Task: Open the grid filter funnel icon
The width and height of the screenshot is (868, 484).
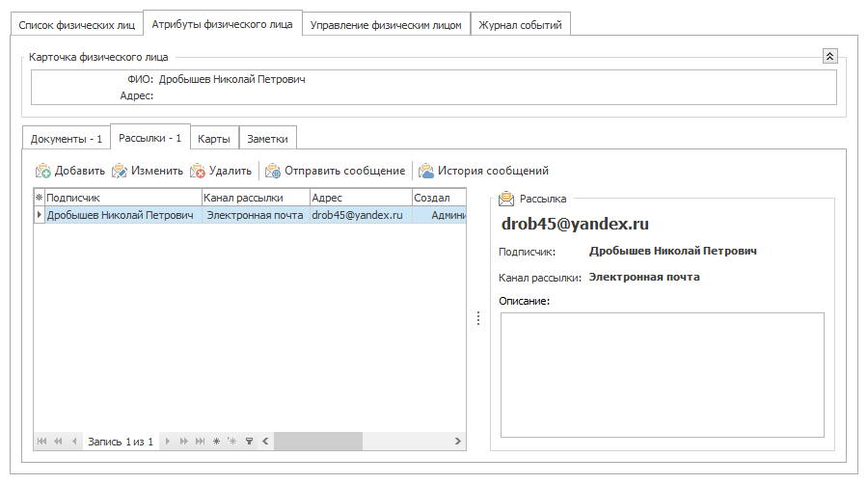Action: pyautogui.click(x=249, y=441)
